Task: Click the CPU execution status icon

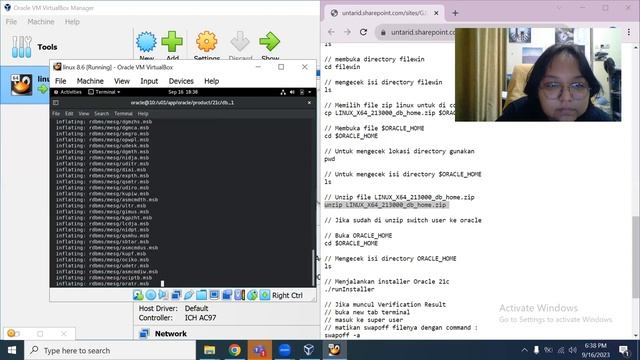Action: [x=239, y=295]
